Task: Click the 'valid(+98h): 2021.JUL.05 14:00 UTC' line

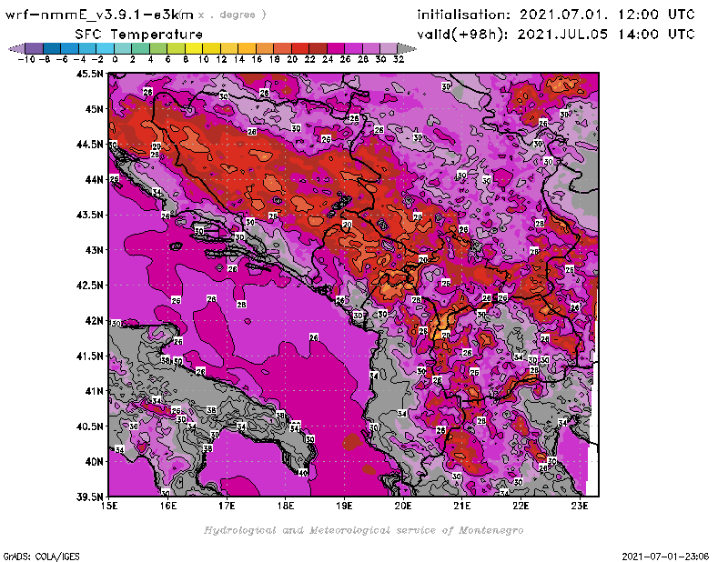Action: pos(556,34)
